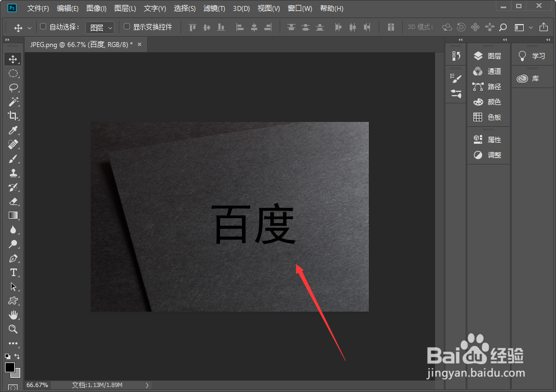
Task: Align top edges in options bar
Action: (193, 27)
